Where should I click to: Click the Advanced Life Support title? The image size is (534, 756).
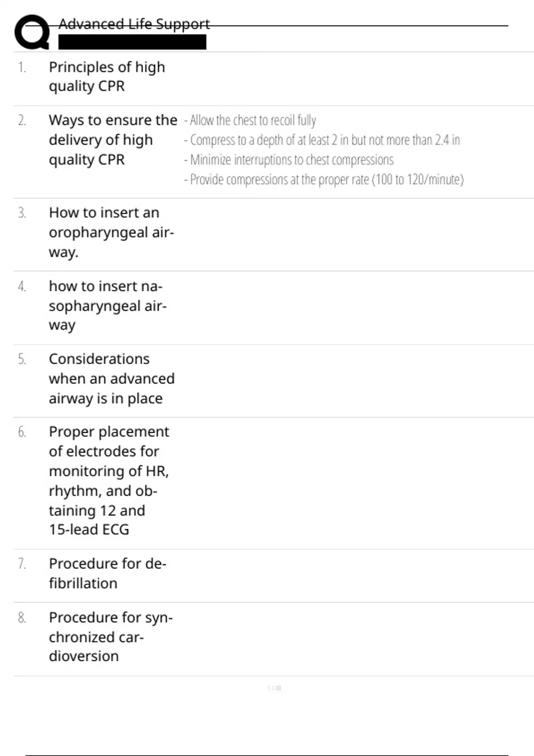134,24
